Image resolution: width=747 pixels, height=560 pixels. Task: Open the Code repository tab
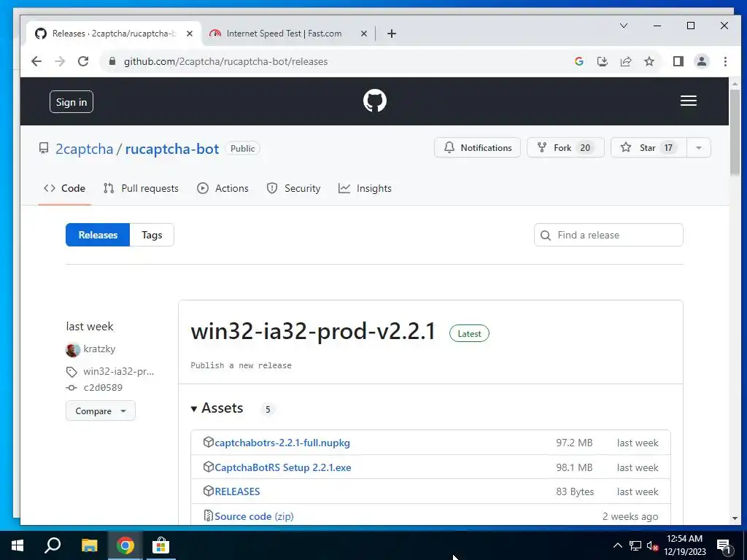(x=64, y=189)
